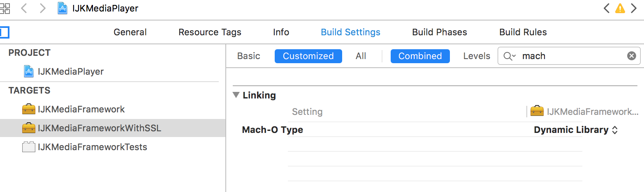Go forward with the right chevron
644x192 pixels.
42,9
